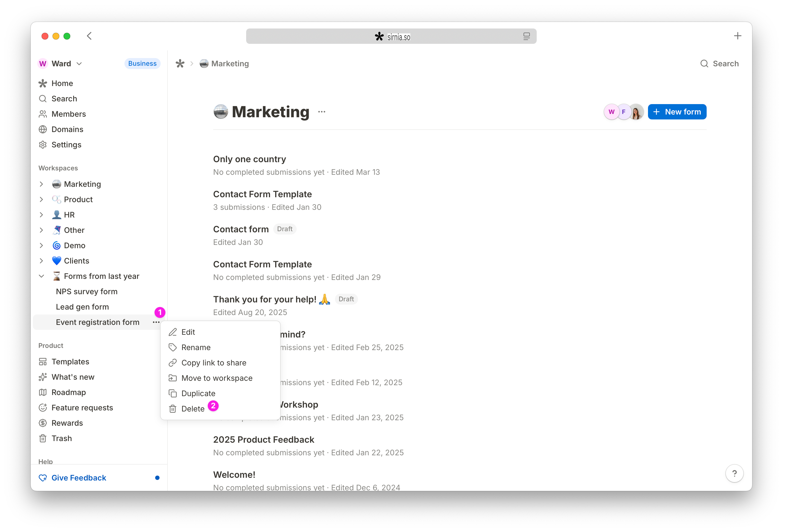Click the New form button

[677, 111]
